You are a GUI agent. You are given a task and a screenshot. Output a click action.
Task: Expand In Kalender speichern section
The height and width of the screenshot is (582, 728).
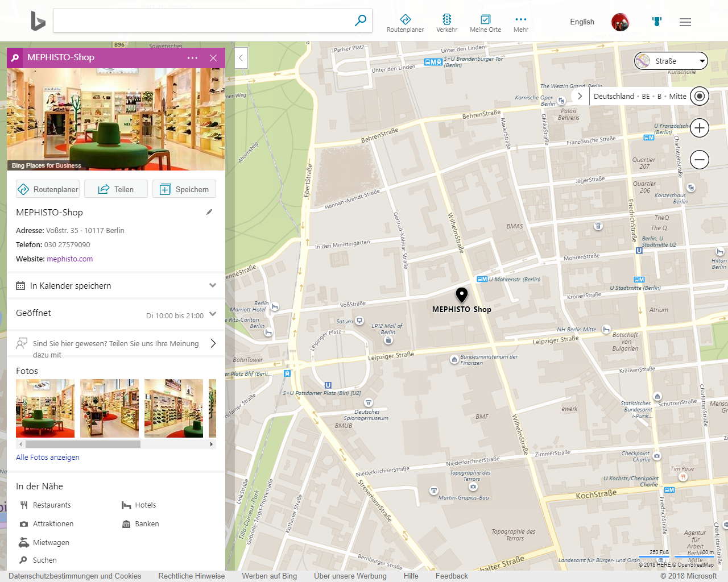click(212, 285)
